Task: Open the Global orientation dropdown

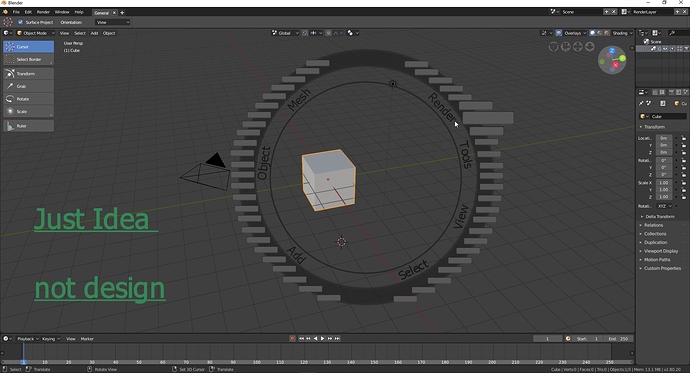Action: [285, 33]
